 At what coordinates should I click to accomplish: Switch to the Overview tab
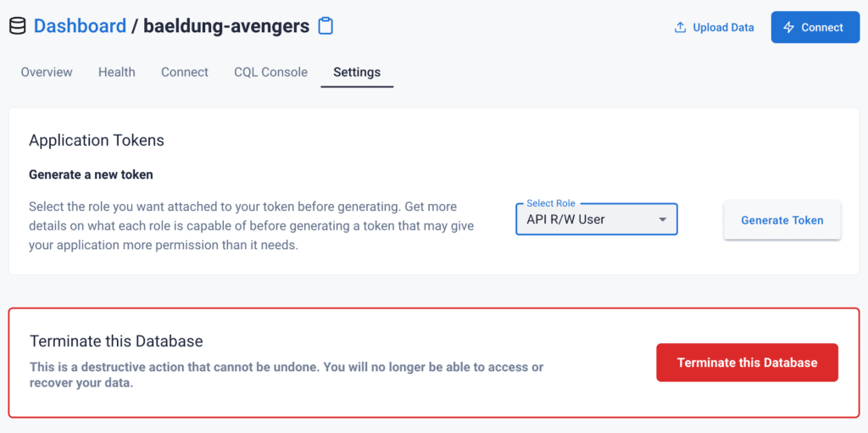47,72
